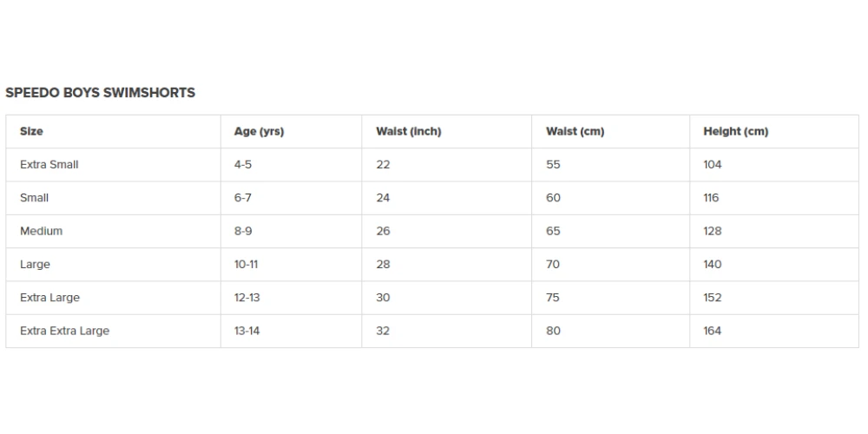Click the Speedo Boys Swimshorts heading
Viewport: 868px width, 434px height.
[x=100, y=93]
